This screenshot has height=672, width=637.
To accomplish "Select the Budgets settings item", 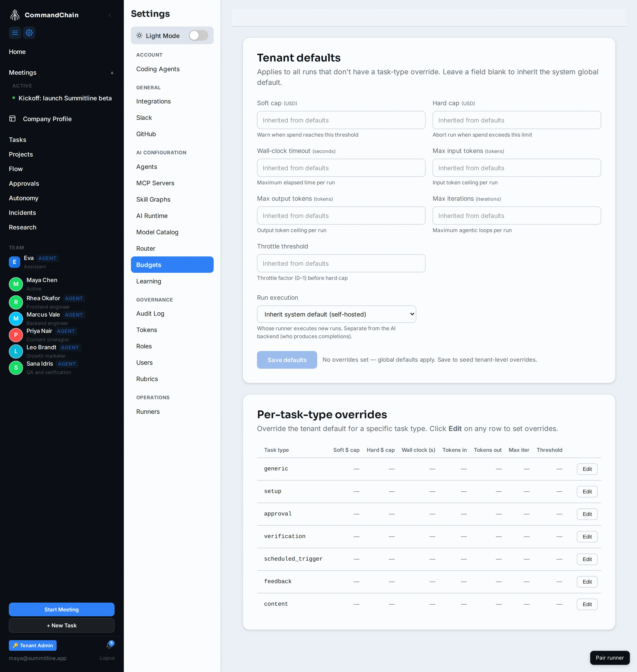I will click(x=172, y=265).
